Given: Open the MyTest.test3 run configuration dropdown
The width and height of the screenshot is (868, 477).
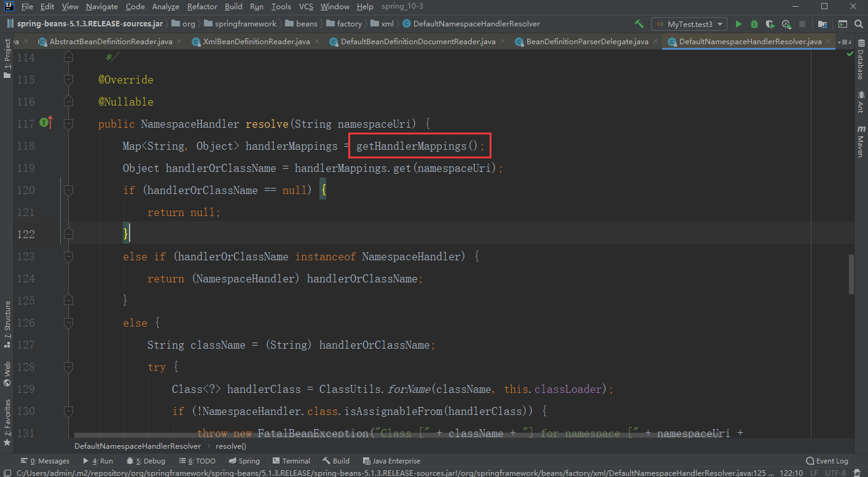Looking at the screenshot, I should click(x=689, y=24).
